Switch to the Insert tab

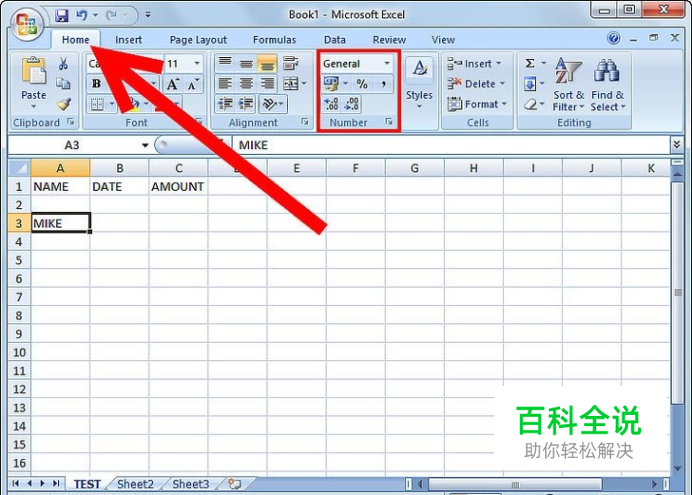pyautogui.click(x=128, y=40)
